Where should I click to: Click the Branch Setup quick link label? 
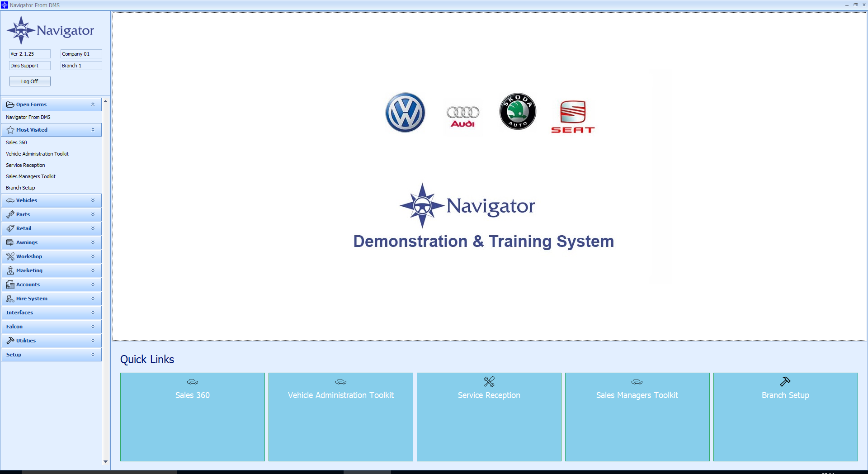(x=785, y=395)
